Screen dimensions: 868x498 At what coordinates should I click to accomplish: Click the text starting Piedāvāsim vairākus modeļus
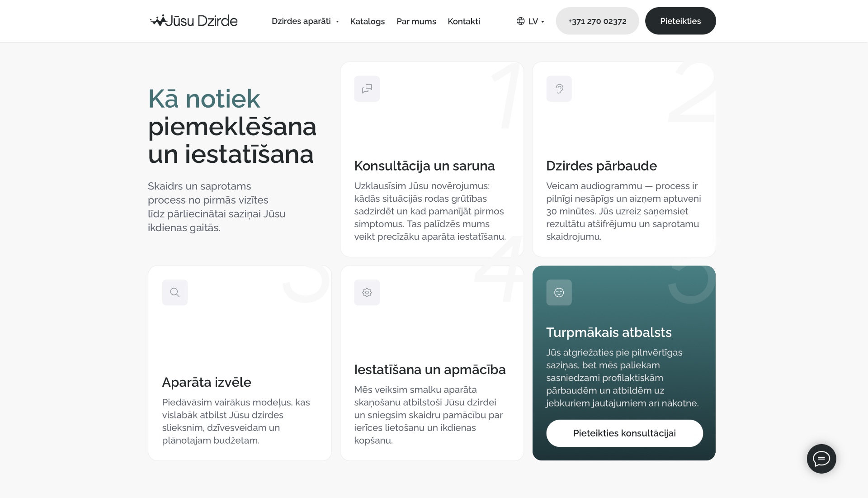pos(236,421)
